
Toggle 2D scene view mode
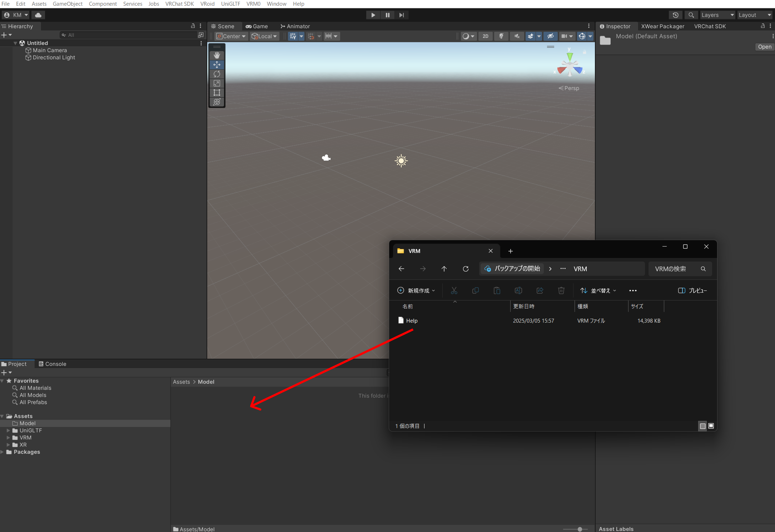click(x=486, y=36)
